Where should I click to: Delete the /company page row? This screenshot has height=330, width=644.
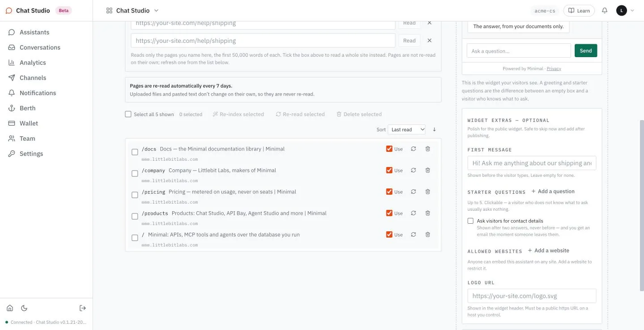tap(428, 170)
